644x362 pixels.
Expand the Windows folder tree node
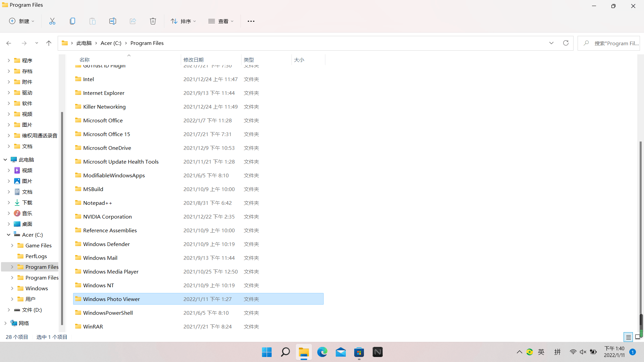point(12,288)
